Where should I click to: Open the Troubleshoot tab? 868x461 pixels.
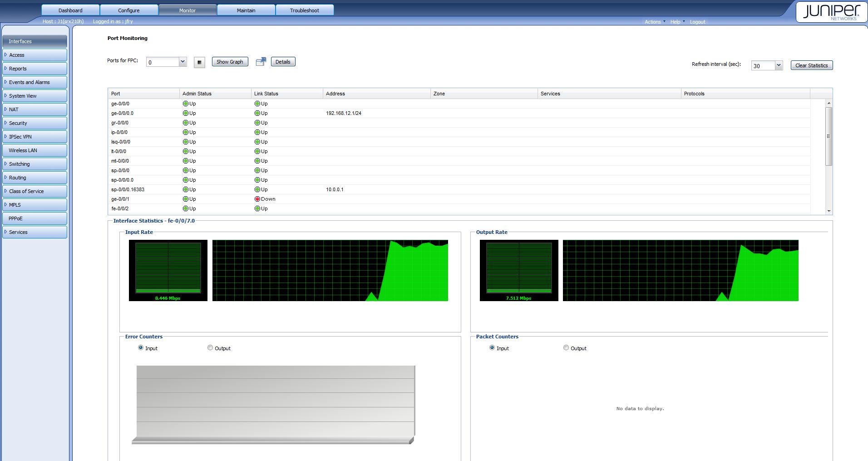click(x=305, y=10)
